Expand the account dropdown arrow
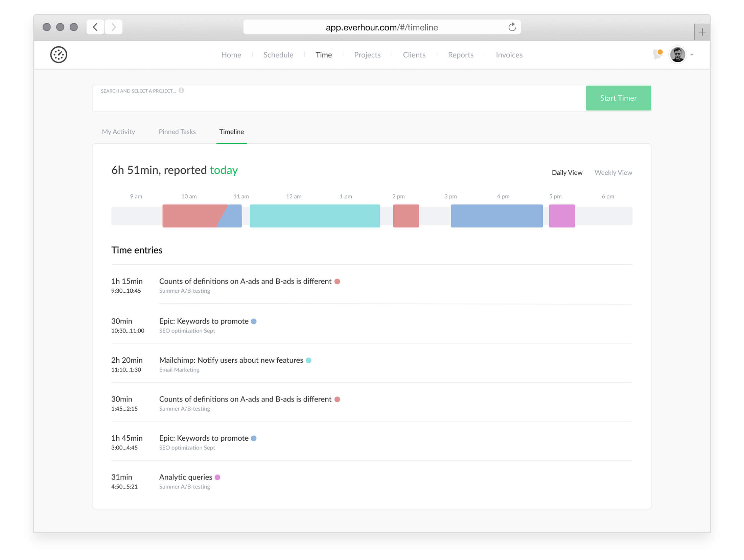 (692, 55)
